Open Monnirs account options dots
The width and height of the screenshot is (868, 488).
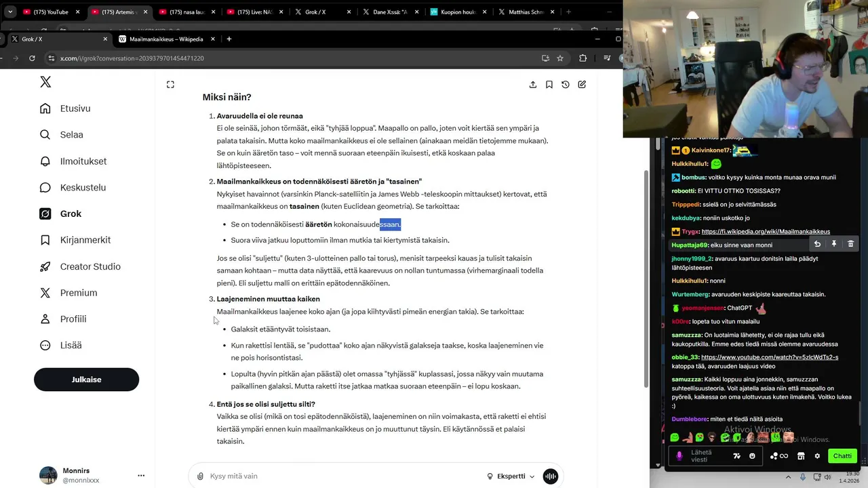pos(141,476)
